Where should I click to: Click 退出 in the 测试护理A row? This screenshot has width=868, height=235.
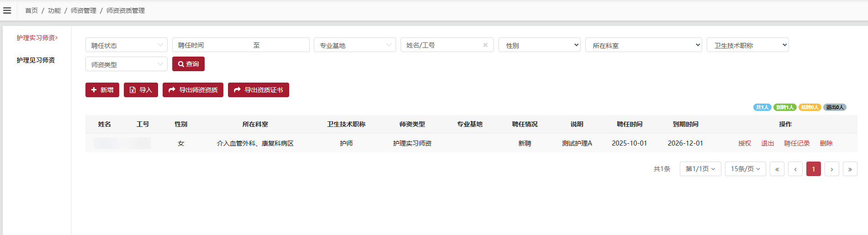[767, 143]
